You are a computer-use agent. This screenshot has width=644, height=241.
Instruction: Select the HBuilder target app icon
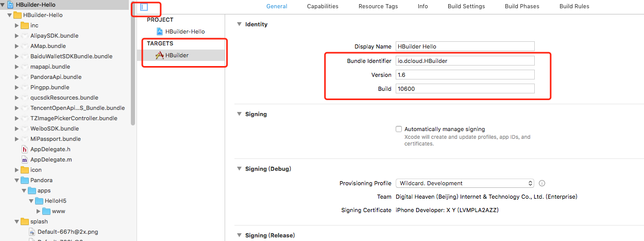click(160, 55)
